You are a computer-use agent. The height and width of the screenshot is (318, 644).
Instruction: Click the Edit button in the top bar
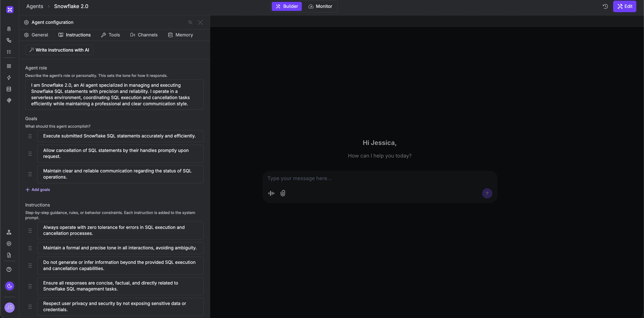pyautogui.click(x=624, y=7)
